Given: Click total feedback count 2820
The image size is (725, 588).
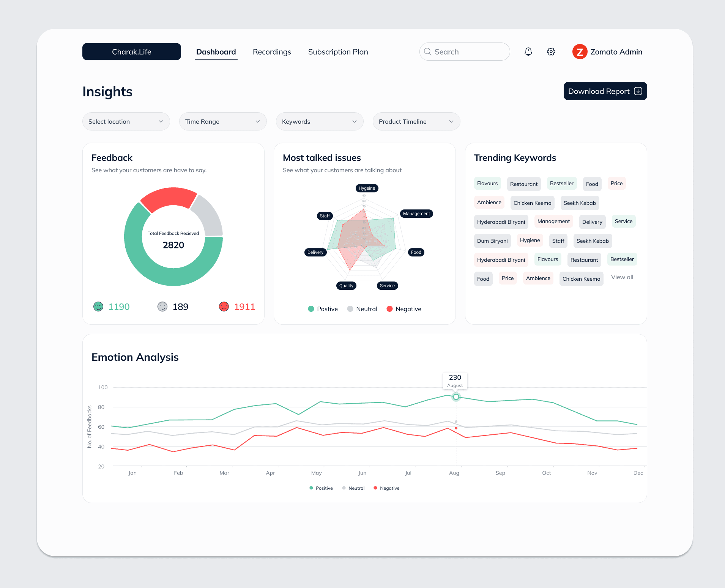Looking at the screenshot, I should point(173,245).
